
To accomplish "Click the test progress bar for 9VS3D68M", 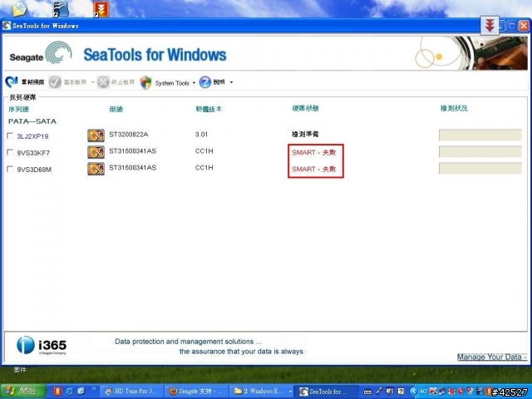I will 480,168.
